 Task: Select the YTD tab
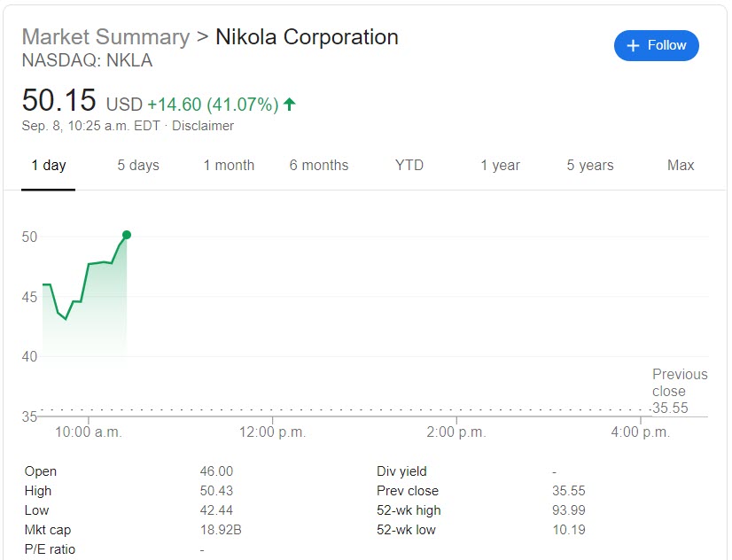pyautogui.click(x=409, y=165)
